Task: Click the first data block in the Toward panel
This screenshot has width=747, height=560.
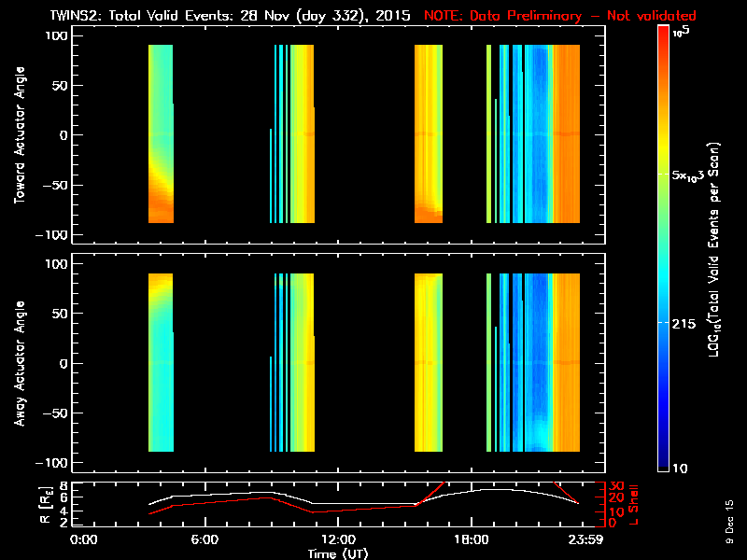Action: pos(161,134)
